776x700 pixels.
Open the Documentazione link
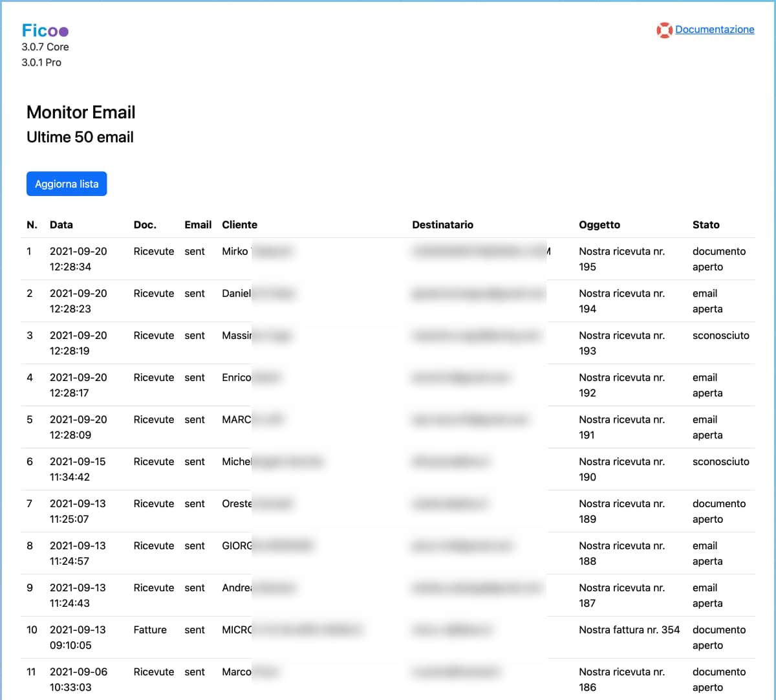pos(715,30)
